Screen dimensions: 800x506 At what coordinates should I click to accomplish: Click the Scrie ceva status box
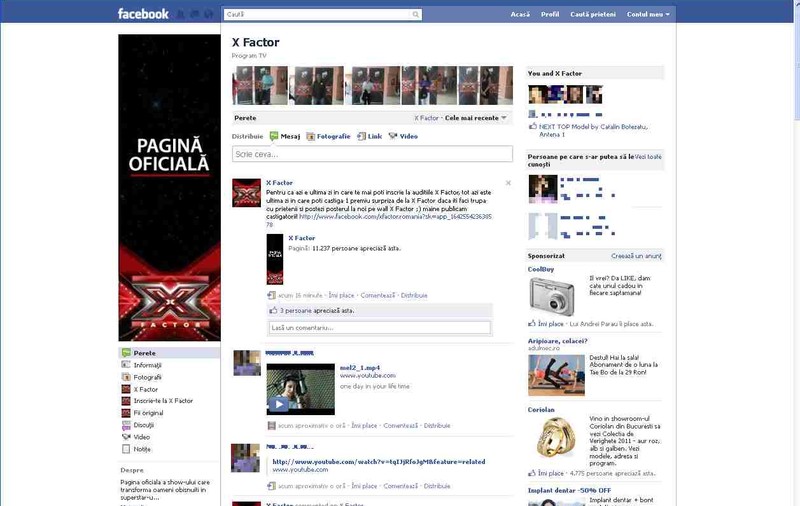pos(372,154)
